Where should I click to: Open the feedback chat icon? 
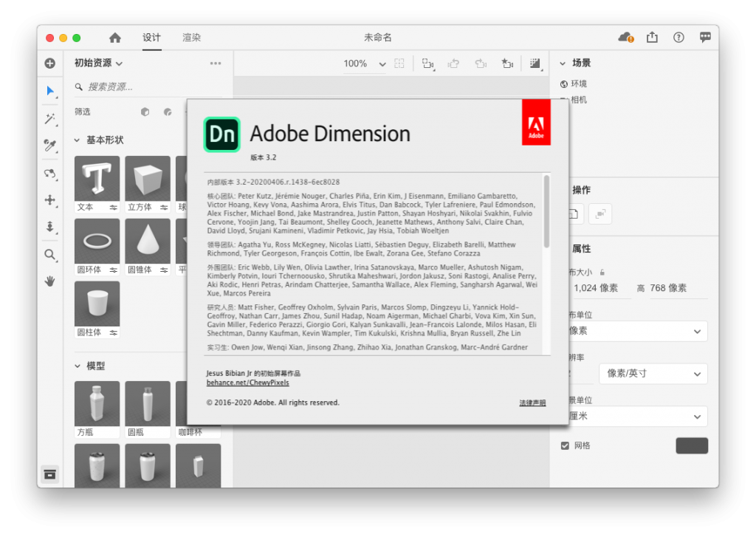(705, 37)
